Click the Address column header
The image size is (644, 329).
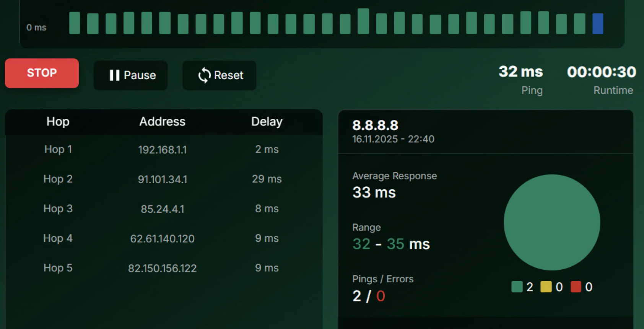pos(163,122)
